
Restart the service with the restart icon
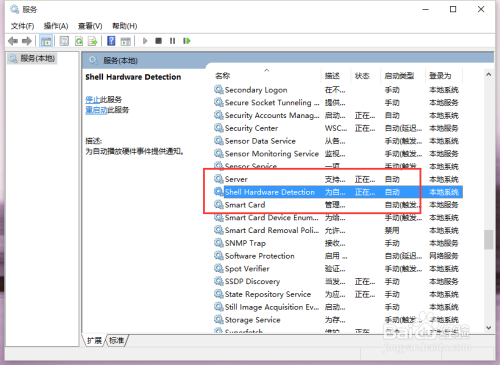pyautogui.click(x=187, y=41)
